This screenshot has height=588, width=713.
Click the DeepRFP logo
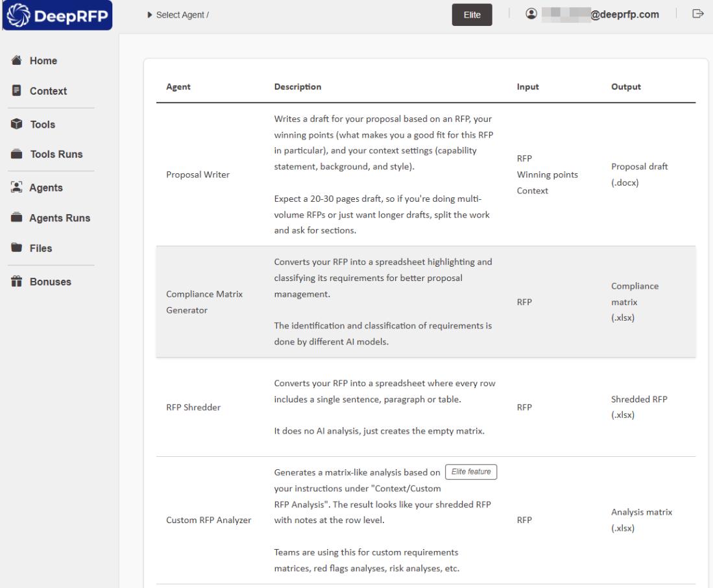pos(58,16)
